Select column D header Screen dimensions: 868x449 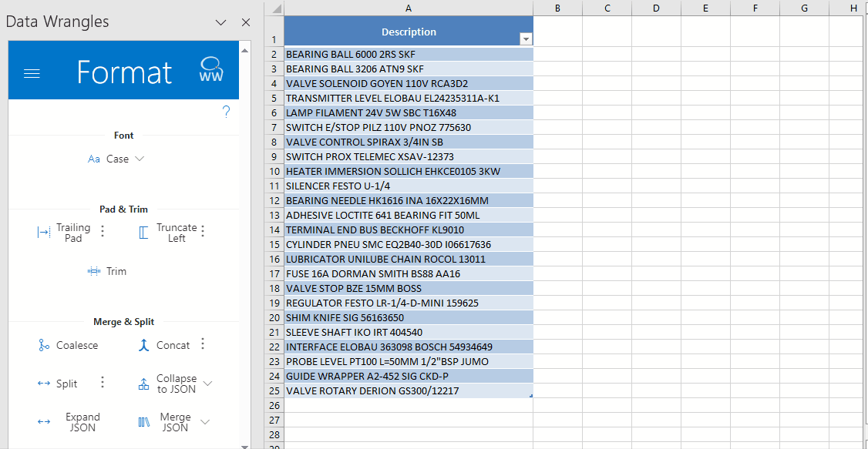coord(656,8)
